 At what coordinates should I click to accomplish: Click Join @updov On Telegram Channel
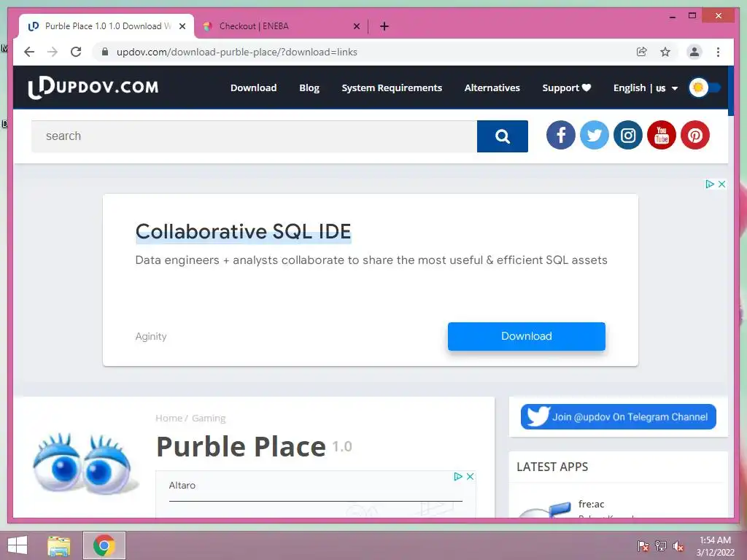(x=619, y=416)
